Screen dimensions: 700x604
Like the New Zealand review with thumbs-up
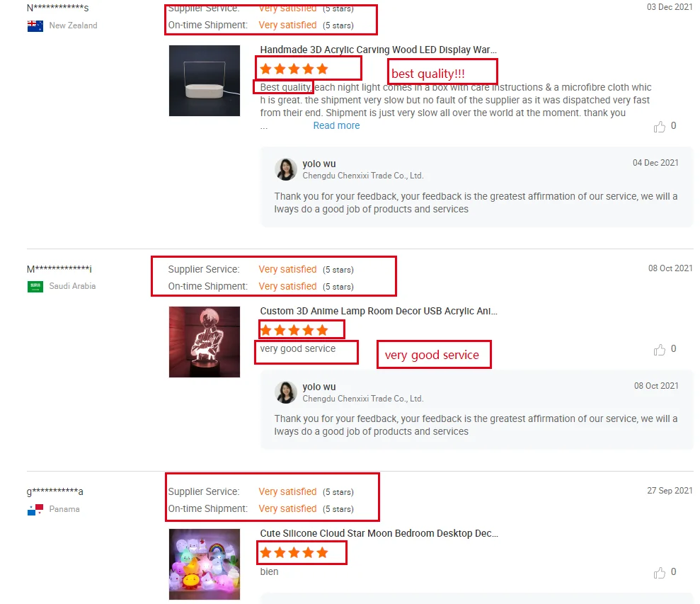(x=660, y=127)
